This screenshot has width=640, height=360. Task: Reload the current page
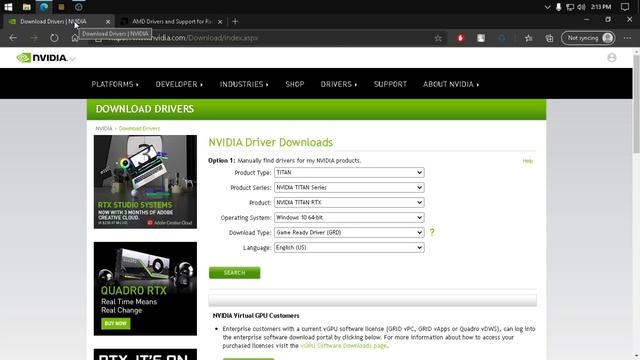click(x=54, y=38)
